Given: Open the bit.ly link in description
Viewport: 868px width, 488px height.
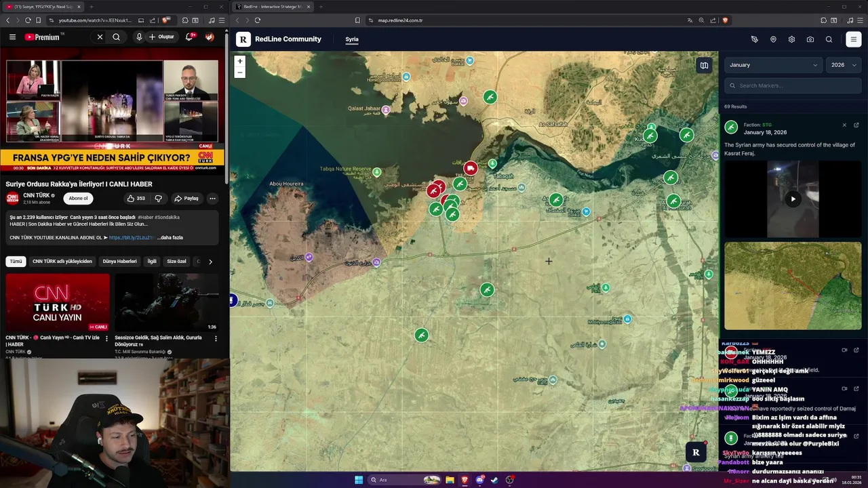Looking at the screenshot, I should click(132, 238).
